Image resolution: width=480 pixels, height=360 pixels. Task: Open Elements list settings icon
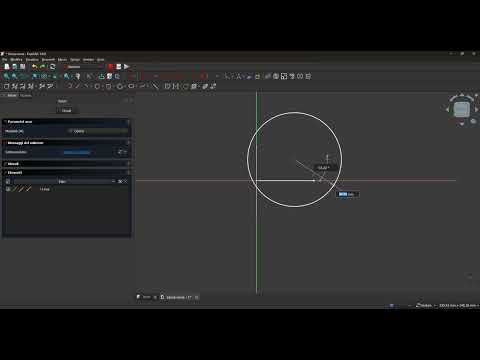click(120, 181)
